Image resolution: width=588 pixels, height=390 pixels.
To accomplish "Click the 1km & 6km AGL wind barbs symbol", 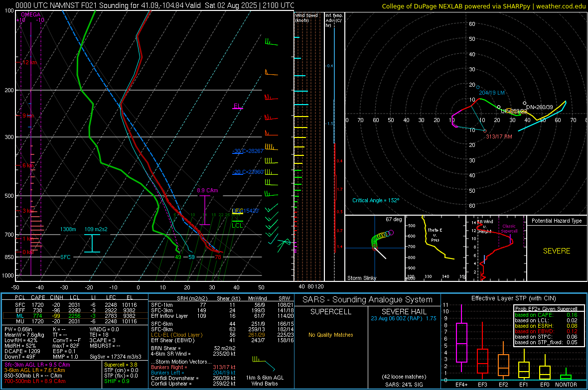I will 264,364.
